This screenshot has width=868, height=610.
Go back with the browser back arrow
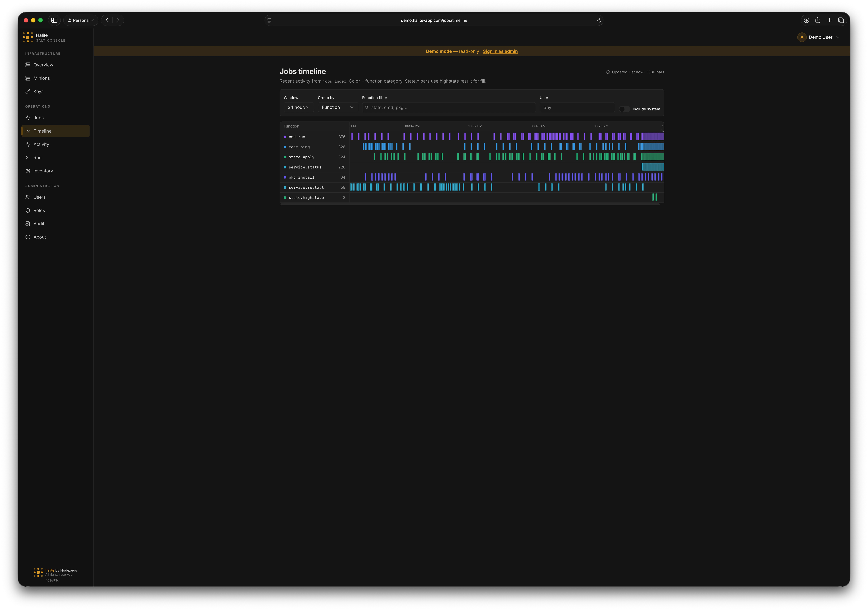coord(107,20)
